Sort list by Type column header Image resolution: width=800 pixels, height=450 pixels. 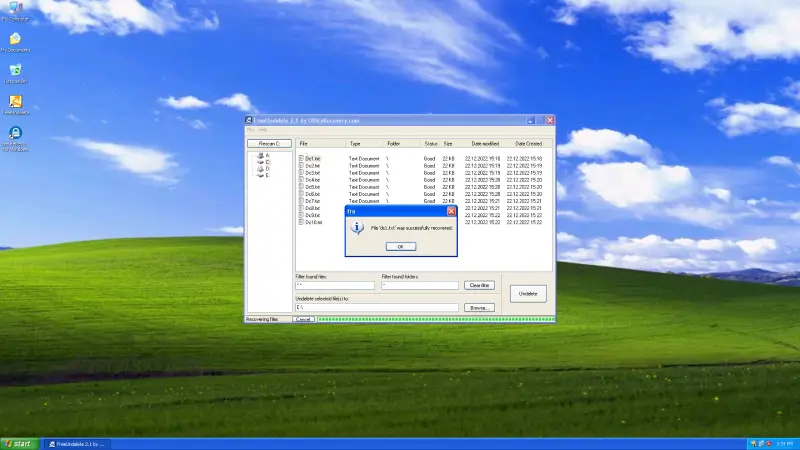click(364, 144)
